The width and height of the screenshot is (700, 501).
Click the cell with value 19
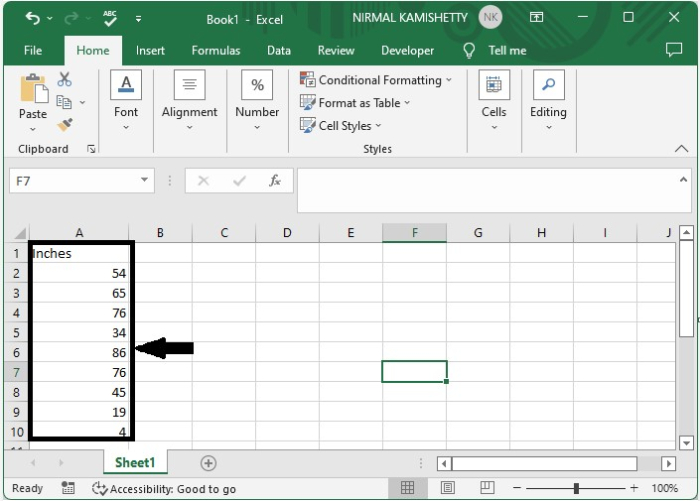[79, 412]
